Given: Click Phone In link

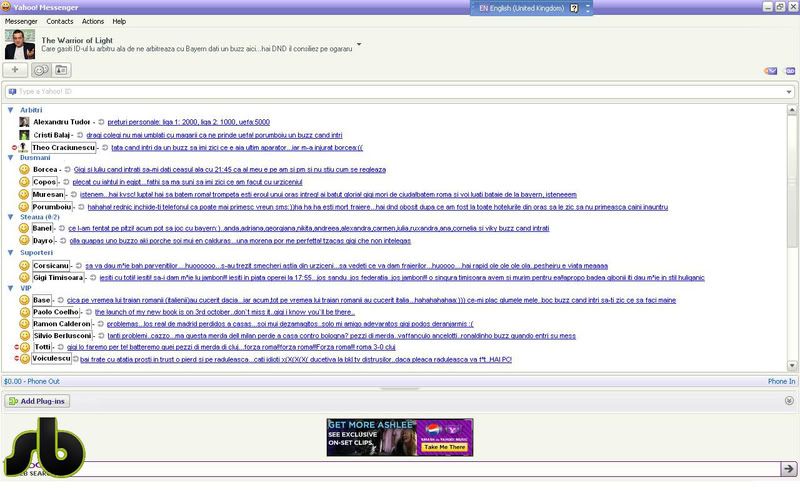Looking at the screenshot, I should [x=781, y=381].
